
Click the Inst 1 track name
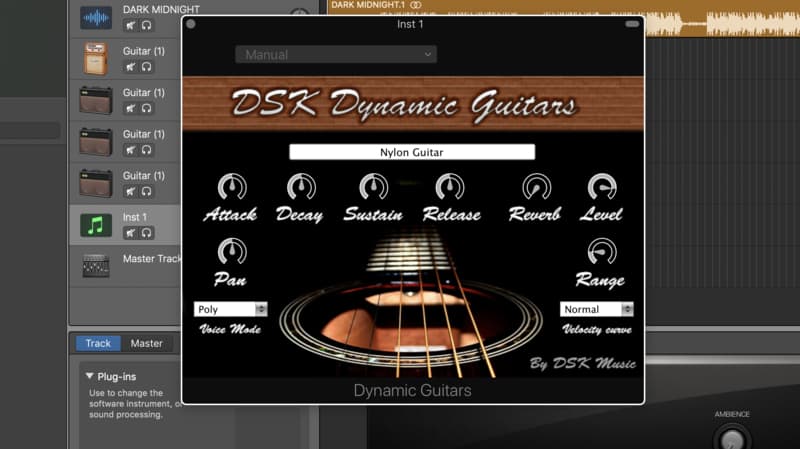point(135,217)
